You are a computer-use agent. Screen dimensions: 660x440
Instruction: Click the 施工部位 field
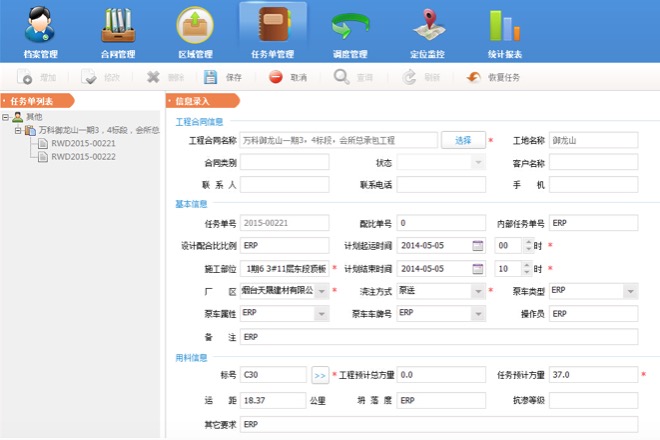coord(285,269)
